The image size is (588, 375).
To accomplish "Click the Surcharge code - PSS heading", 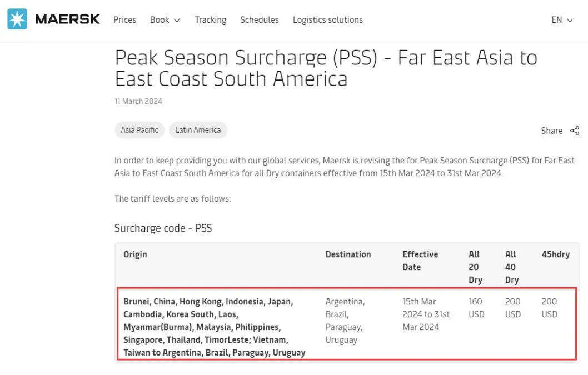I will pyautogui.click(x=163, y=228).
